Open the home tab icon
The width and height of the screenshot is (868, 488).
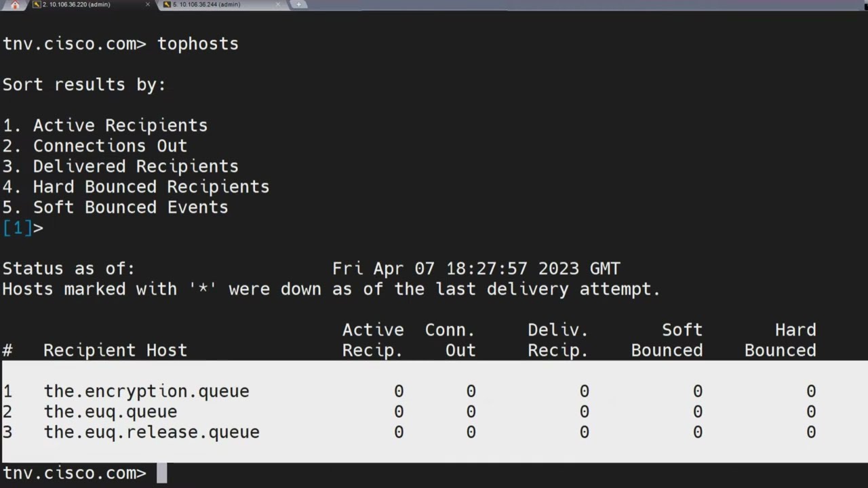pyautogui.click(x=15, y=5)
